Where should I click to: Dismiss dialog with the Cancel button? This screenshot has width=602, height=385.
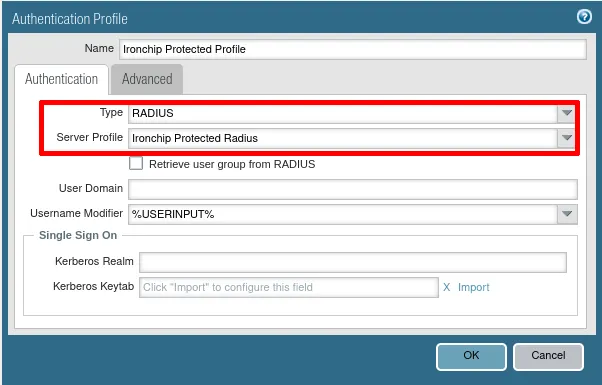(x=548, y=356)
